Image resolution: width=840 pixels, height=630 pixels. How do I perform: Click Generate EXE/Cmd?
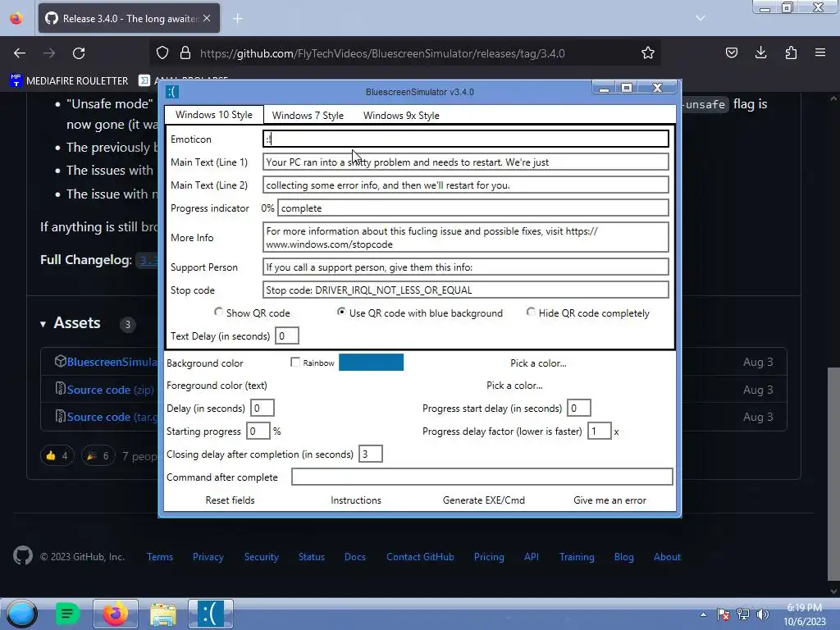[484, 500]
